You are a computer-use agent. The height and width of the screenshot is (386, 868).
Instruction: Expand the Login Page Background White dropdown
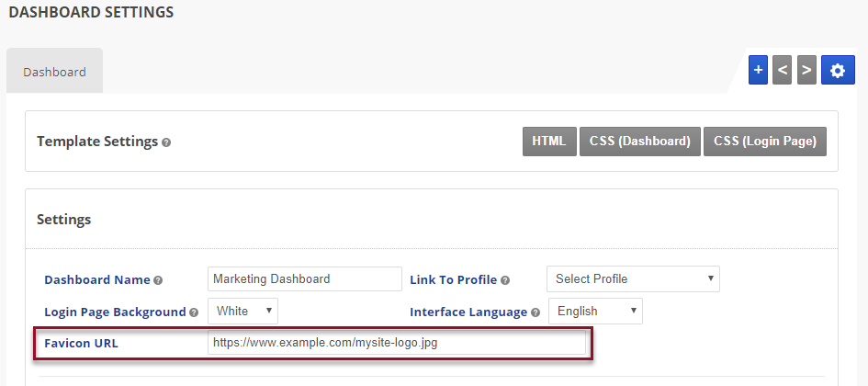coord(242,311)
